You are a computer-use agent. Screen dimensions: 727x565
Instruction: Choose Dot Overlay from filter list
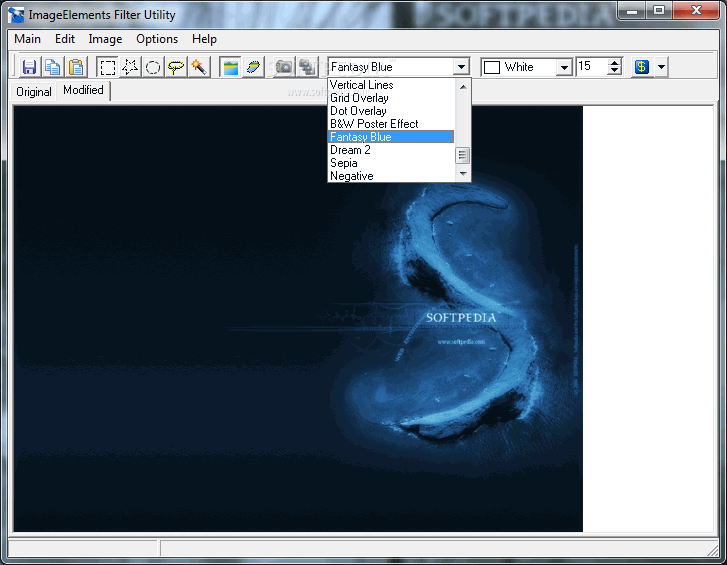tap(392, 111)
